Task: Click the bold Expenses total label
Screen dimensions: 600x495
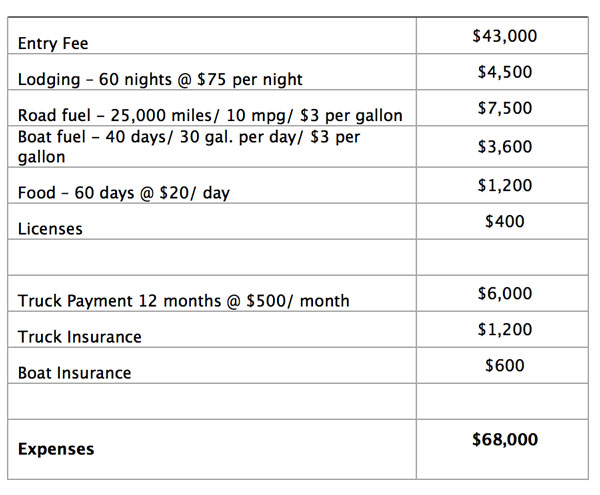Action: [x=56, y=449]
